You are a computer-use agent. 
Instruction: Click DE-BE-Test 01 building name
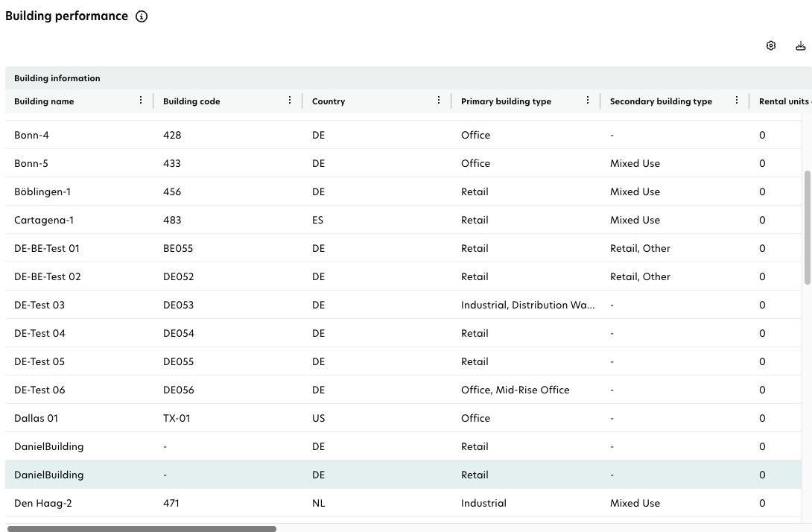click(x=47, y=249)
